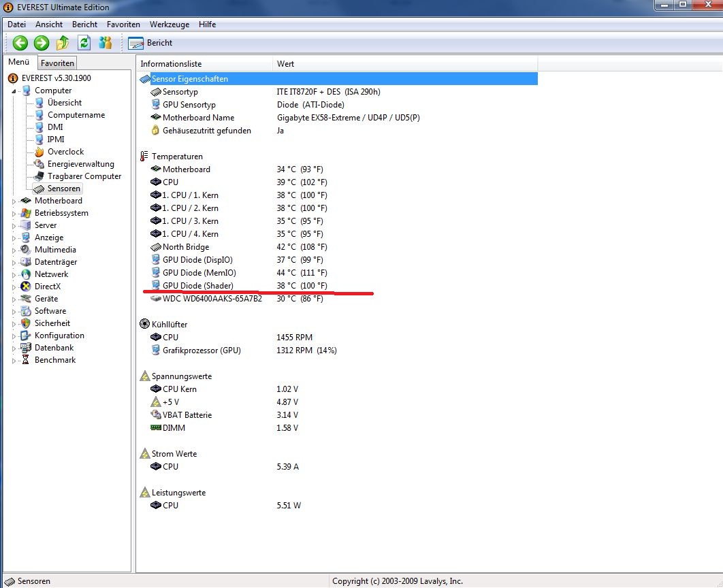
Task: Open the Hilfe menu
Action: pos(207,24)
